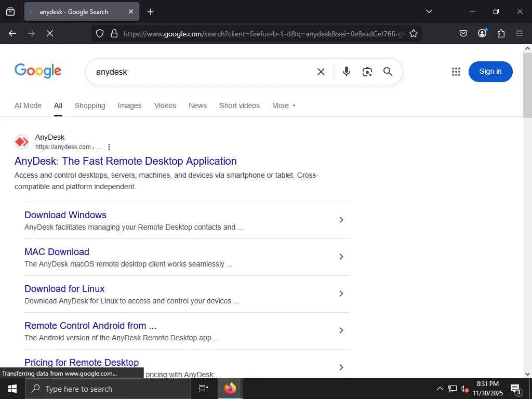Open more options for AnyDesk result

109,147
